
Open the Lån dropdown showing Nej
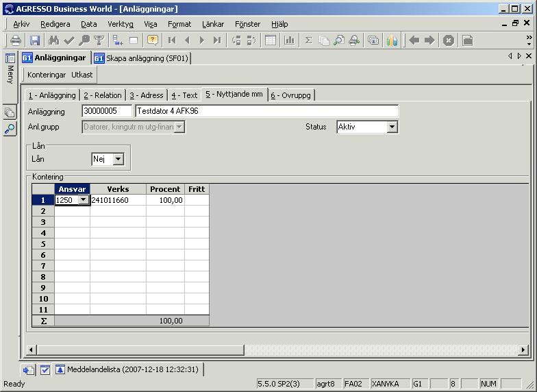pyautogui.click(x=118, y=159)
